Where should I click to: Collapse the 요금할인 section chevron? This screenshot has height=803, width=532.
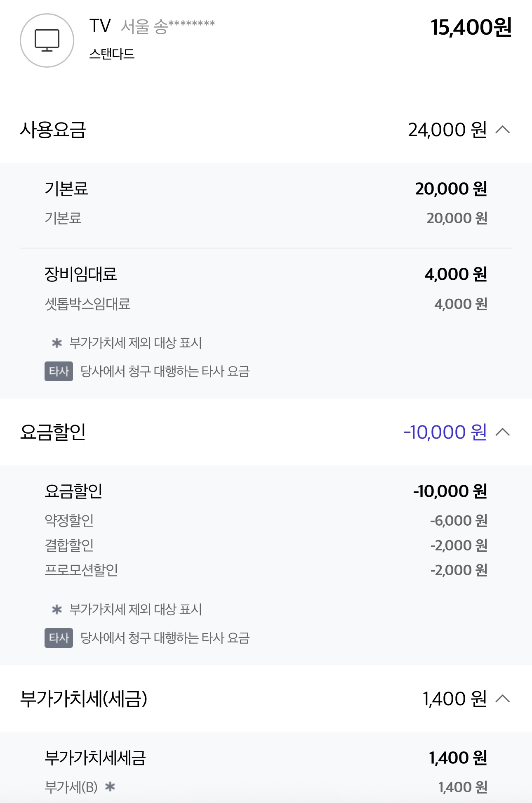(502, 432)
